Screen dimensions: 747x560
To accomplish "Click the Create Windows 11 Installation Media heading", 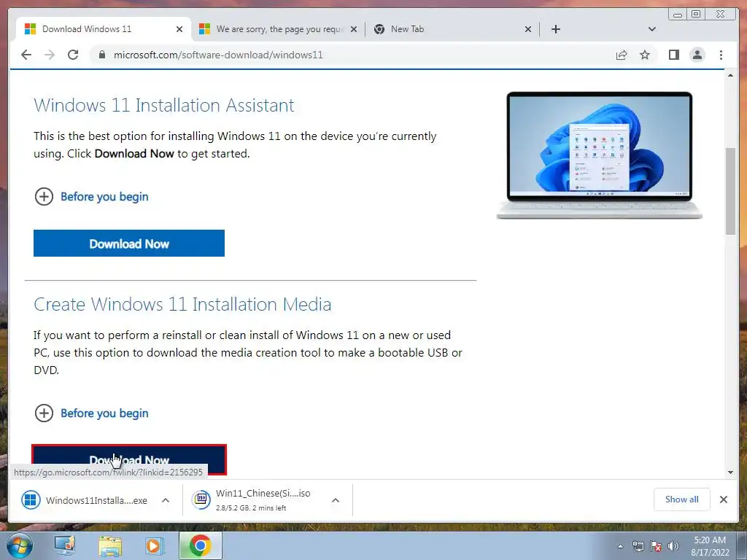I will click(182, 304).
